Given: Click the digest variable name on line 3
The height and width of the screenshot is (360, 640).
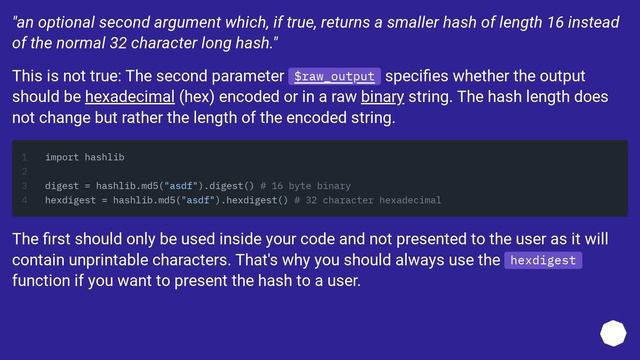Looking at the screenshot, I should pyautogui.click(x=62, y=186).
